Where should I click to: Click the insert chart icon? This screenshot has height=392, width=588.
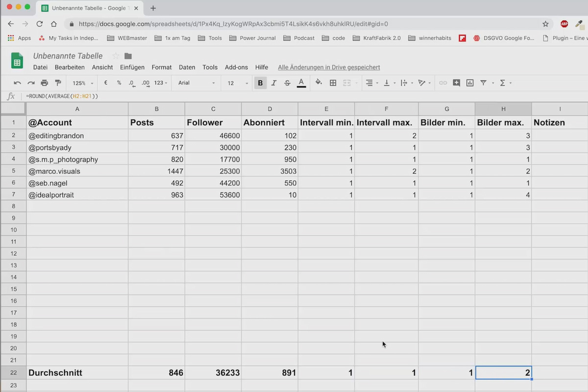pyautogui.click(x=470, y=83)
